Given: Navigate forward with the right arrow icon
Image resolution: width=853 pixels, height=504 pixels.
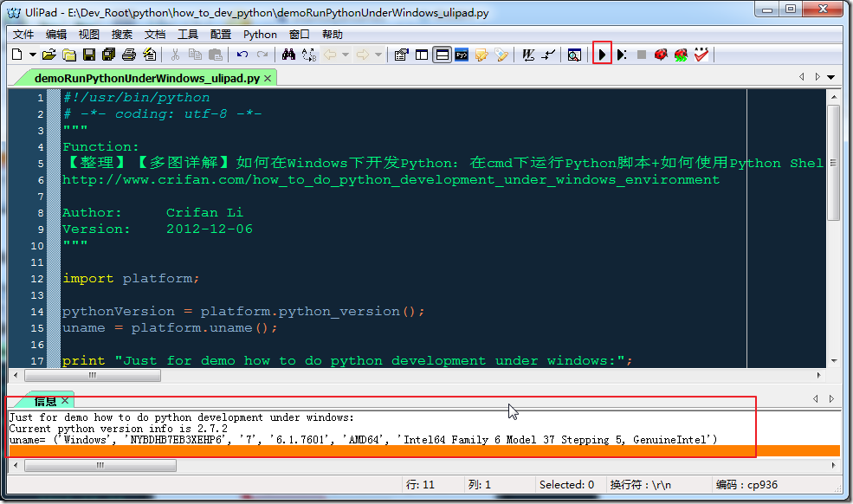Looking at the screenshot, I should pos(362,55).
